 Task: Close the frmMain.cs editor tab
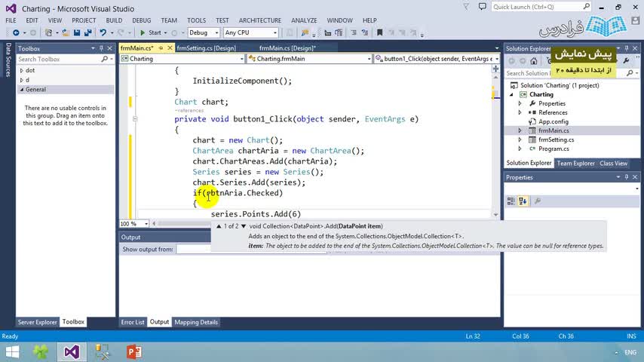point(170,48)
